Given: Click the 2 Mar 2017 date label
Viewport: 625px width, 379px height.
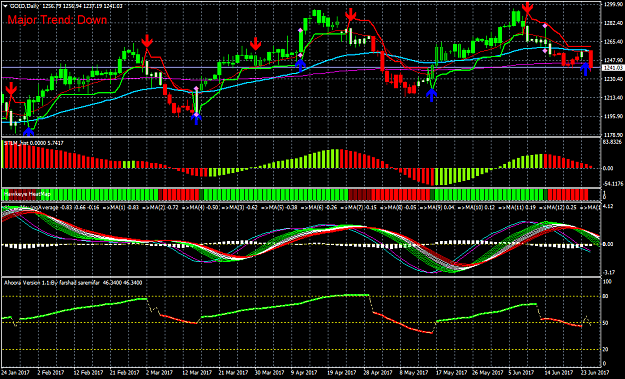Looking at the screenshot, I should pyautogui.click(x=159, y=373).
